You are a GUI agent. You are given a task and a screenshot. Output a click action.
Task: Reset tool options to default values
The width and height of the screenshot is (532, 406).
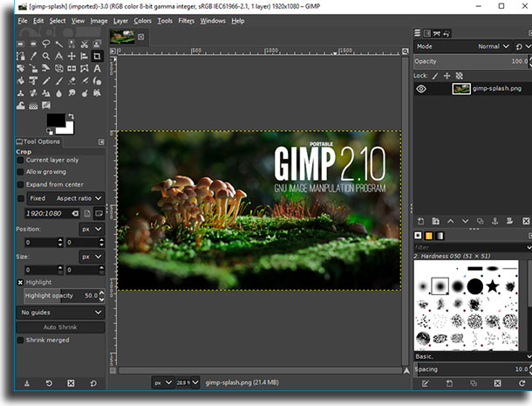[93, 383]
